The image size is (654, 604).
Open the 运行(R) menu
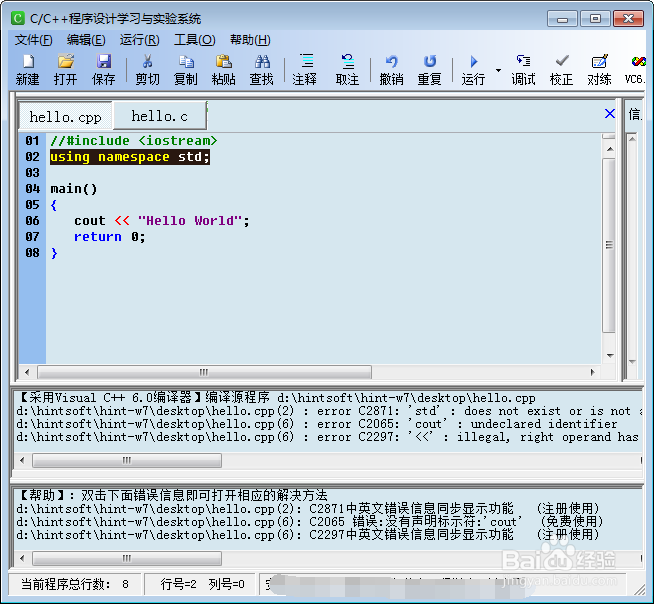(x=139, y=40)
